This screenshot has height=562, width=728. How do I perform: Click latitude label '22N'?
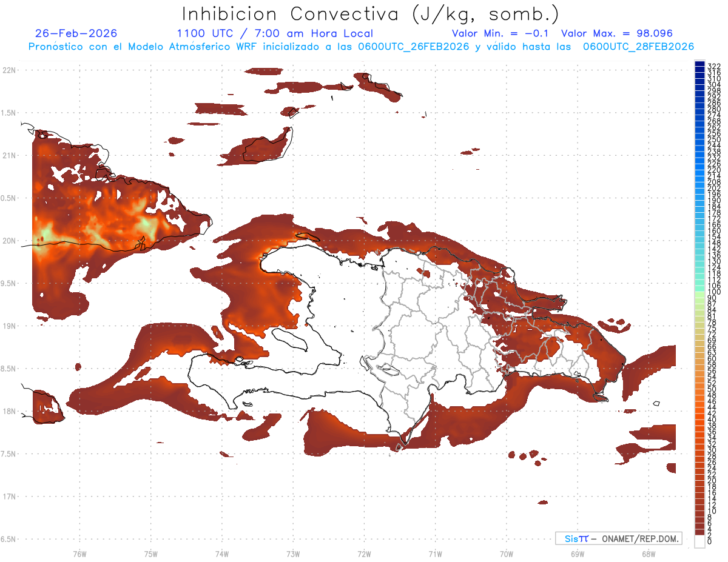click(x=9, y=70)
